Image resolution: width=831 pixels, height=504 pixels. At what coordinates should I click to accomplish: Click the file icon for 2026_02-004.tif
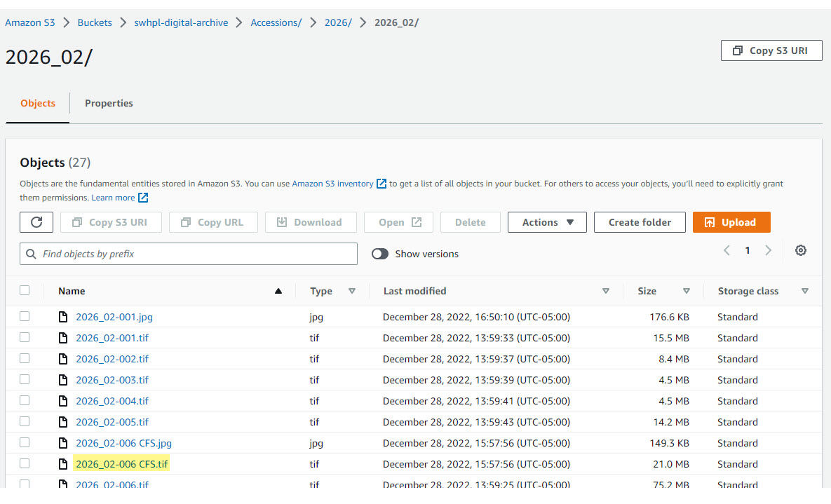[x=63, y=401]
